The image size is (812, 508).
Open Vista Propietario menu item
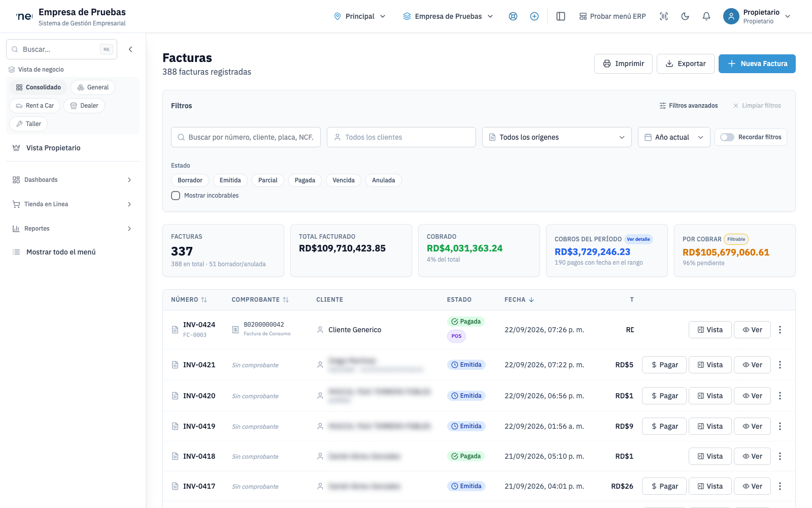(x=73, y=148)
